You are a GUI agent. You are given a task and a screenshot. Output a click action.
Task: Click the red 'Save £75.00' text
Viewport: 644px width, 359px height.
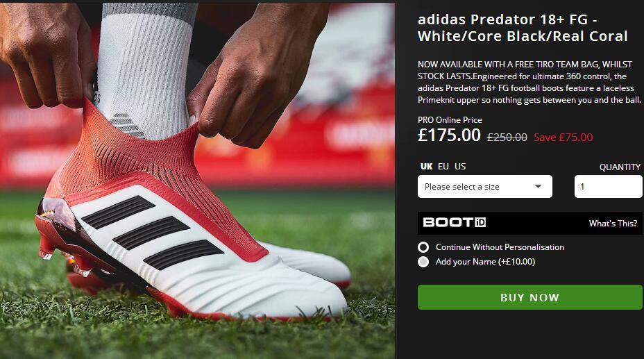[x=563, y=137]
